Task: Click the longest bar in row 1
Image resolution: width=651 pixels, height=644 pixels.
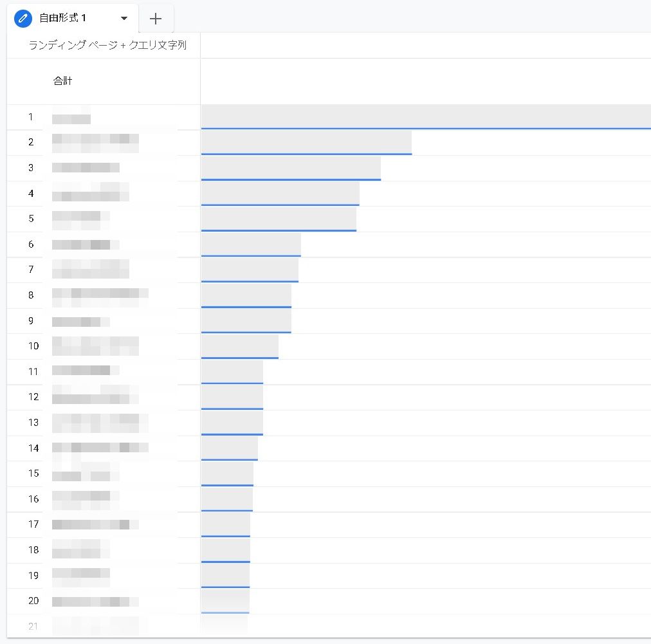Action: (x=426, y=117)
